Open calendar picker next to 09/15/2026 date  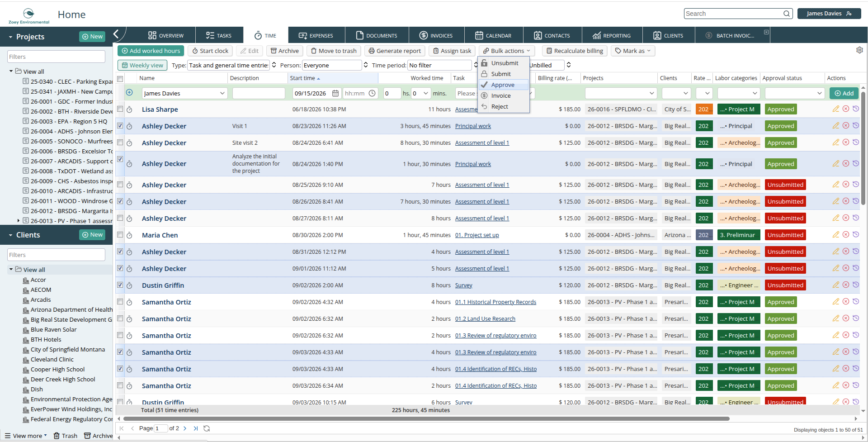pos(335,93)
